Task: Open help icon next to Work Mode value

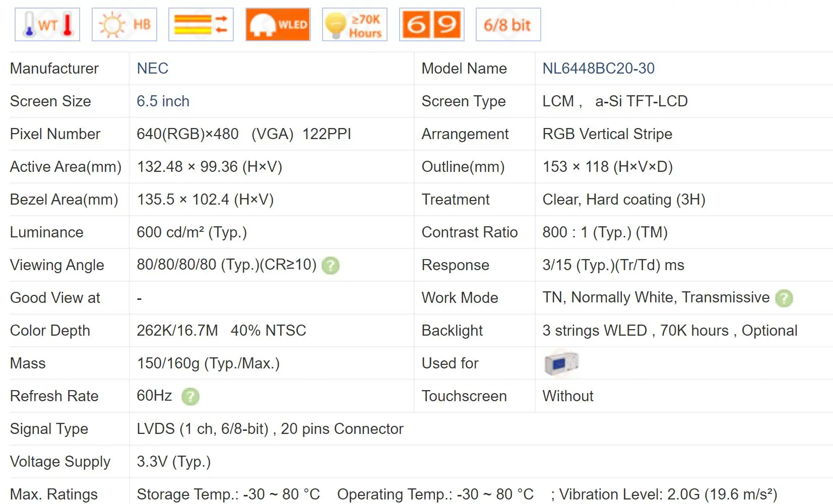Action: point(784,298)
